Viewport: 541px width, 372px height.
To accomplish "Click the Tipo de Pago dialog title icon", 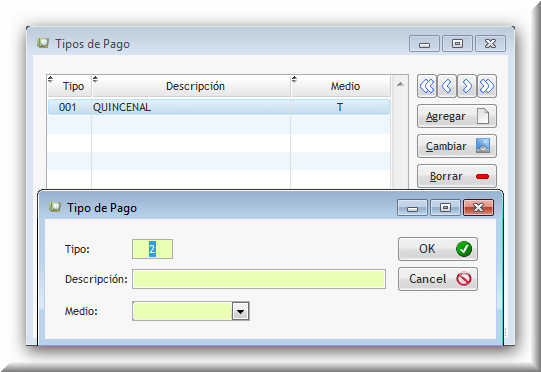I will pyautogui.click(x=55, y=207).
